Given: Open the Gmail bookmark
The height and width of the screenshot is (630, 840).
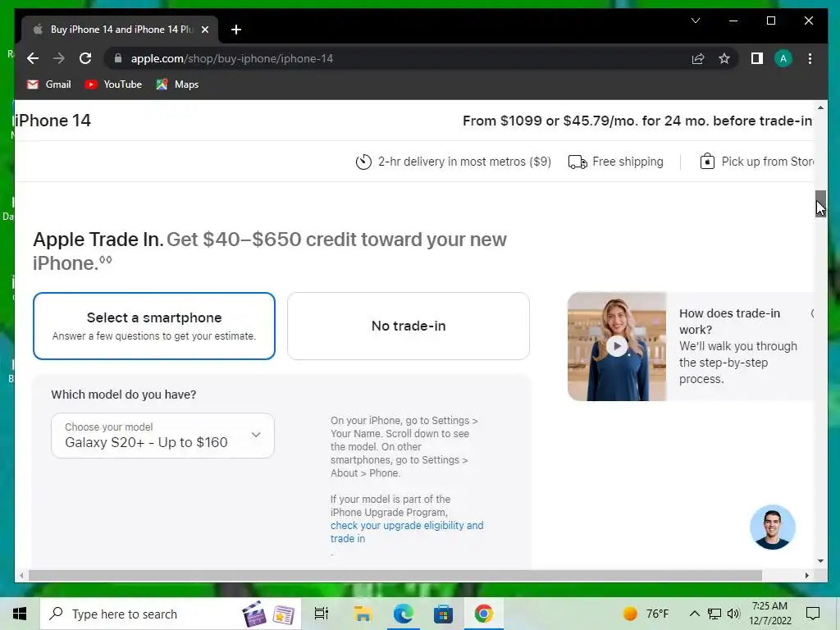Looking at the screenshot, I should click(x=48, y=84).
